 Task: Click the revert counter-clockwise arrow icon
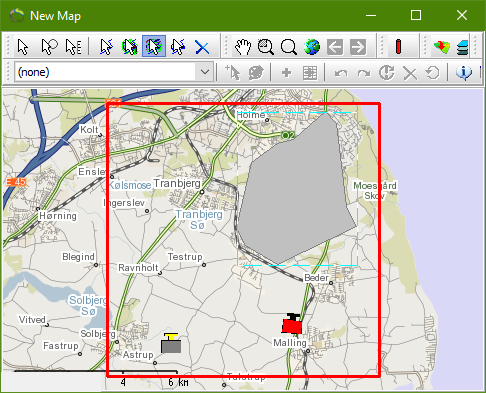[x=433, y=72]
